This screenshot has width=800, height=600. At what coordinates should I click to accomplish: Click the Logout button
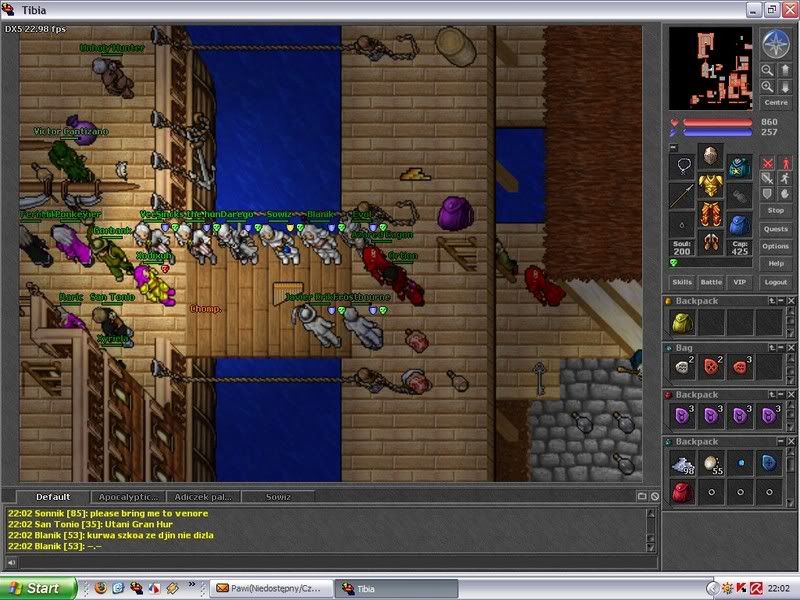pos(776,282)
